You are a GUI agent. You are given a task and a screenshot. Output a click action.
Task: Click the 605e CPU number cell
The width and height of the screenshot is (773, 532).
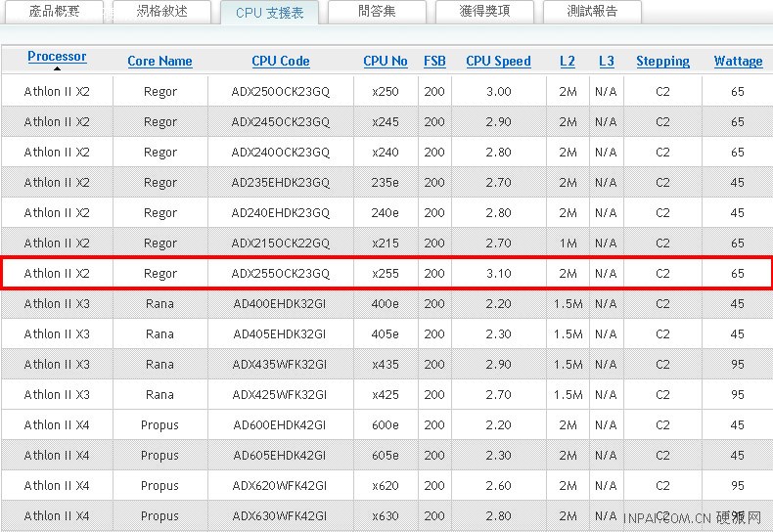[x=386, y=455]
